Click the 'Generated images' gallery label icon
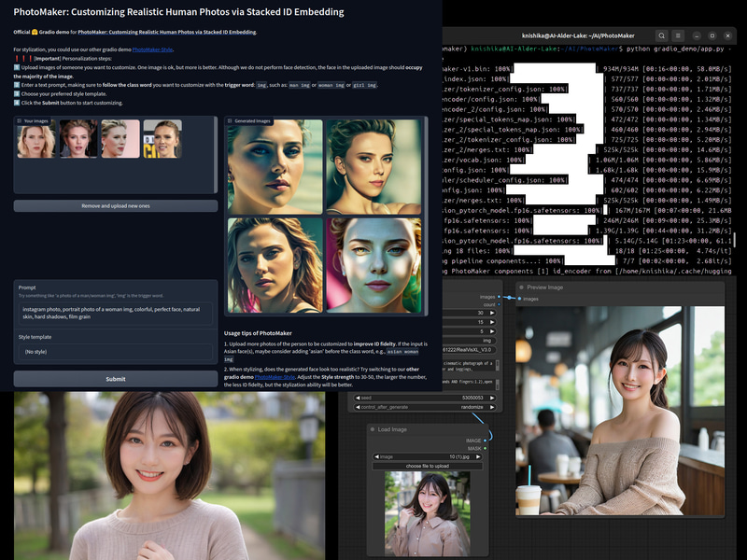Screen dimensions: 747x560 (x=230, y=121)
